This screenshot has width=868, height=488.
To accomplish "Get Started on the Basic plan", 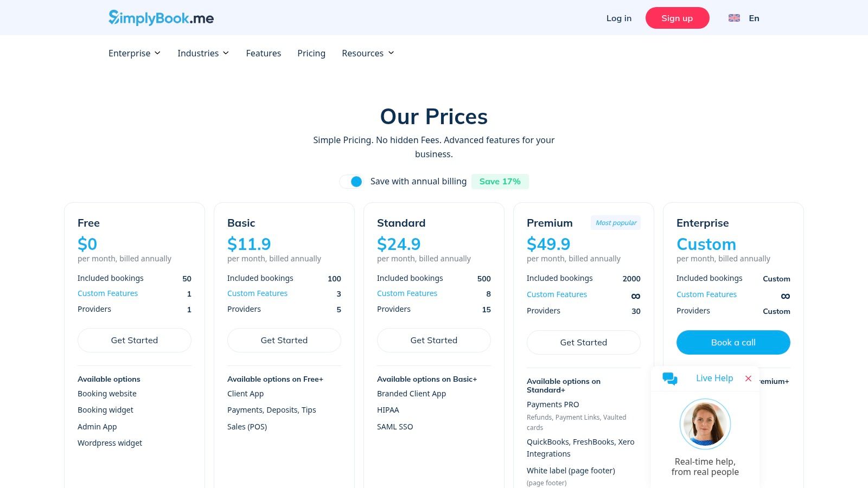I will (x=284, y=340).
